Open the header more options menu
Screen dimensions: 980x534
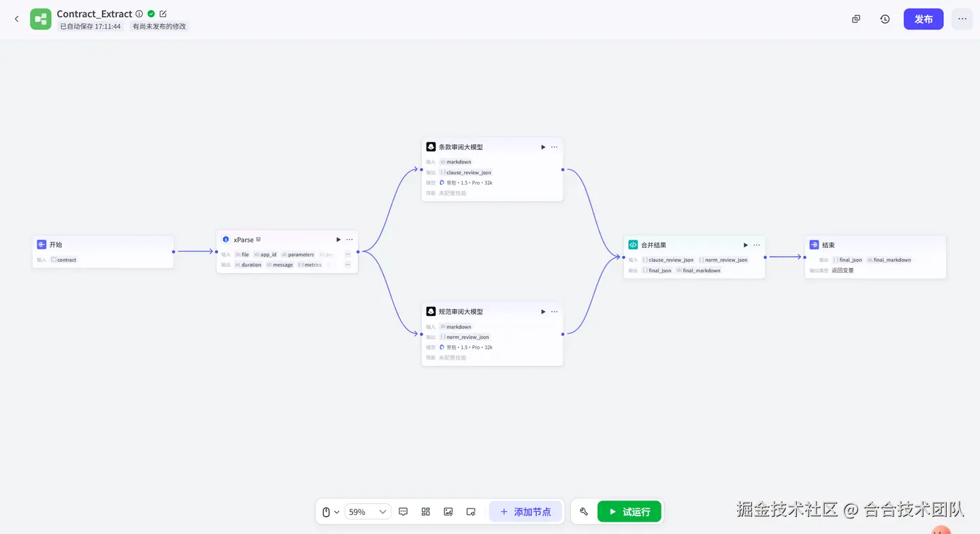pos(962,19)
